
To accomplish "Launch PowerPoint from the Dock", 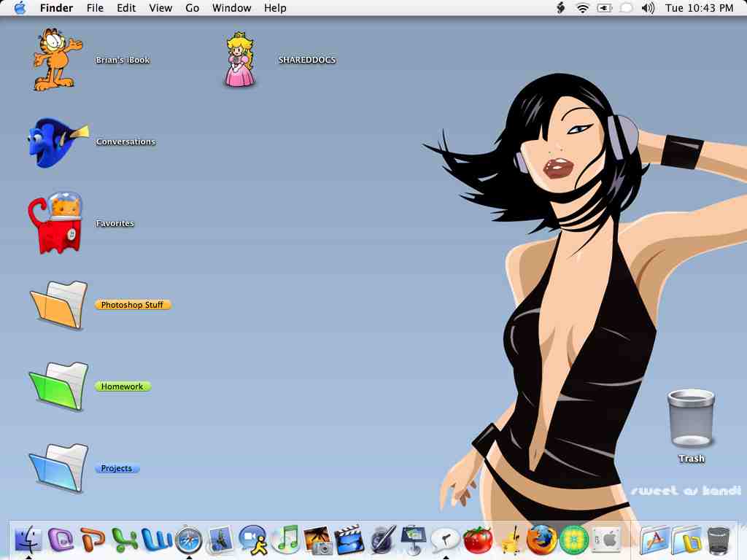I will pyautogui.click(x=93, y=540).
